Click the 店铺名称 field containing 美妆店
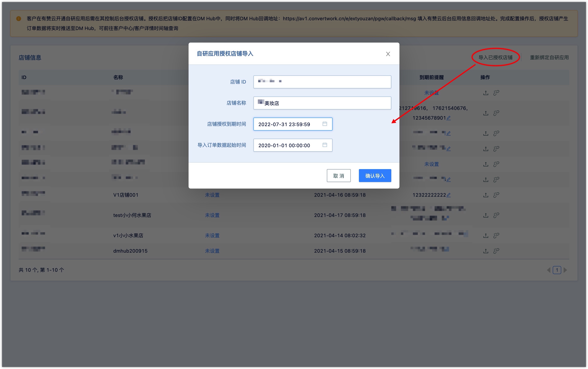The width and height of the screenshot is (588, 369). pos(322,103)
